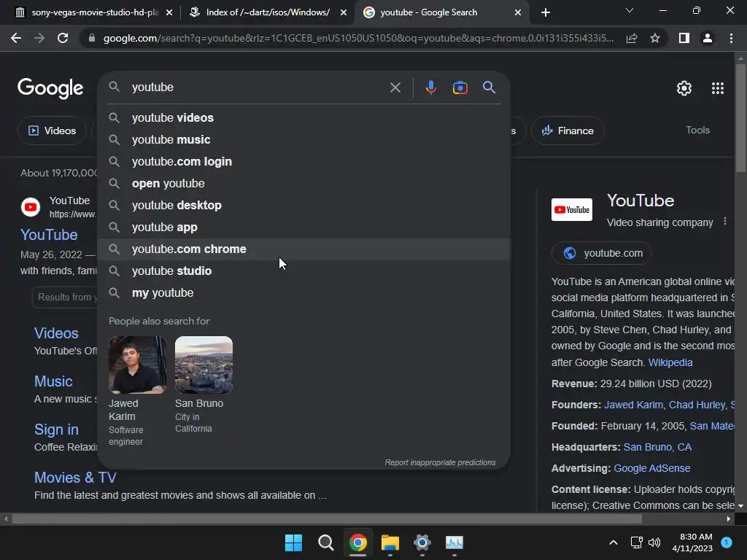Bookmark this tab with the star icon

[655, 38]
